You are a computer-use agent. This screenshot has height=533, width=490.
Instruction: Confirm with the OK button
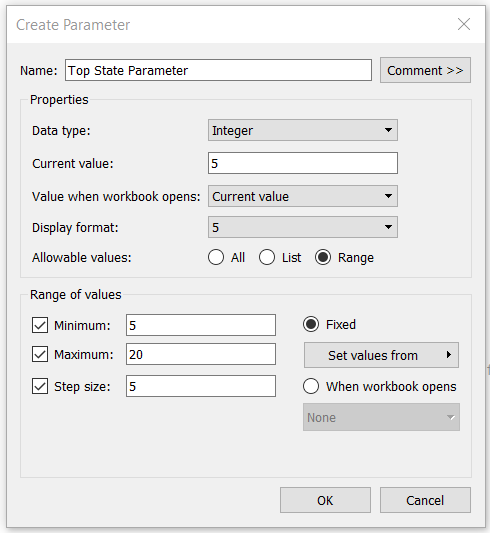point(325,500)
